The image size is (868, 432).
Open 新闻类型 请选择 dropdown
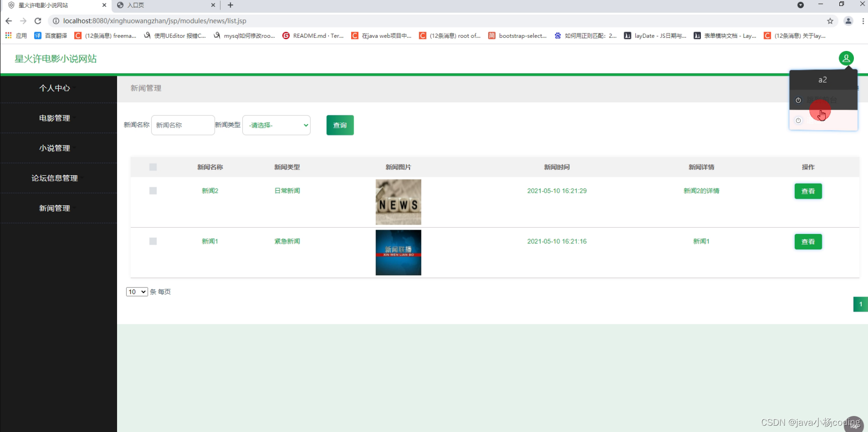[276, 125]
